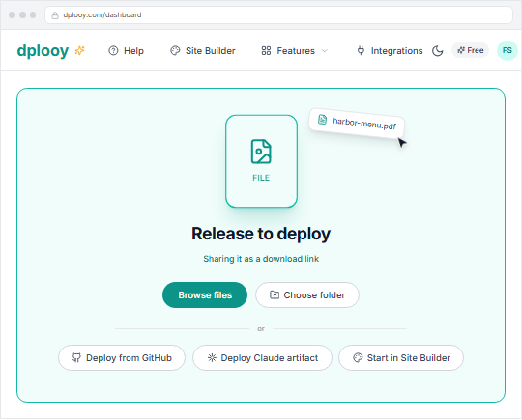Screen dimensions: 522x420
Task: Click the Deploy Claude artifact button
Action: (x=262, y=358)
